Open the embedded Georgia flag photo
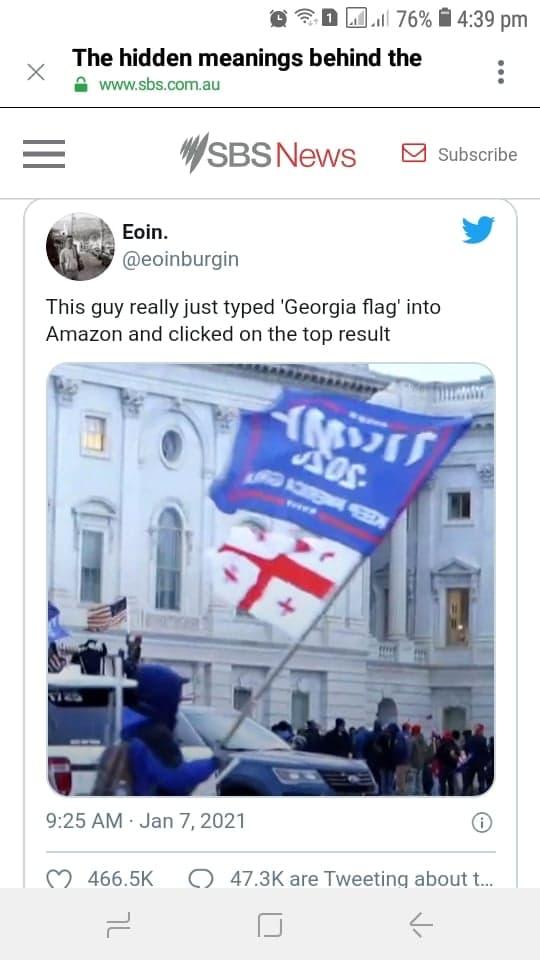This screenshot has width=540, height=960. click(271, 579)
